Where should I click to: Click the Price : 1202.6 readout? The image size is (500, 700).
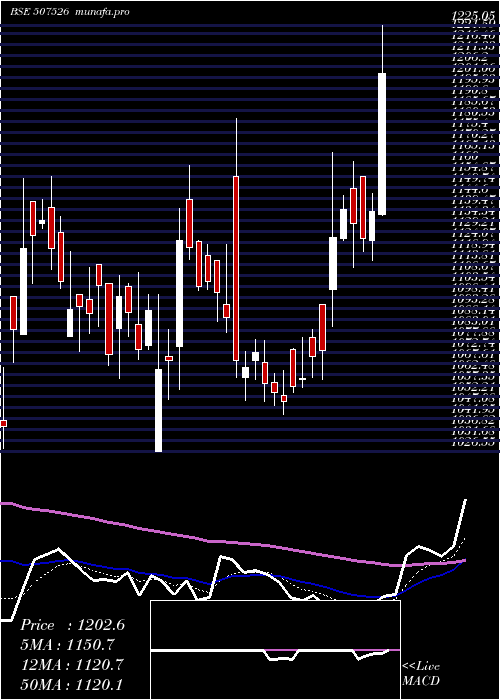72,625
